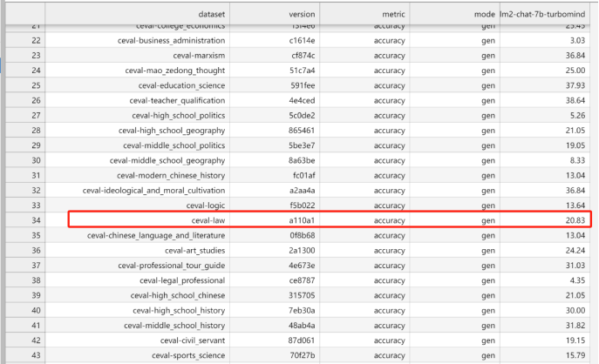Click version cell 5c0de2
599x364 pixels.
tap(275, 115)
